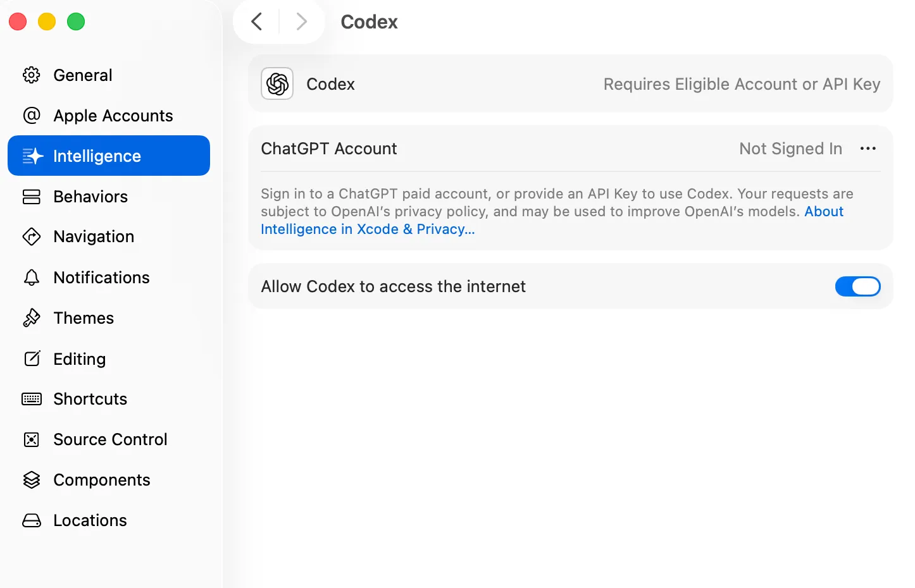Go back with the left chevron
The width and height of the screenshot is (915, 588).
(257, 22)
